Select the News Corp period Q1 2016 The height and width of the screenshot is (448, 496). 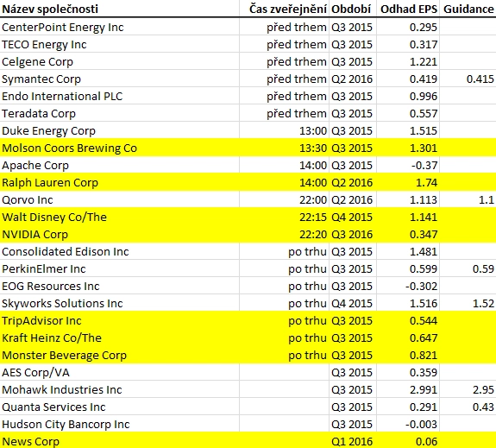coord(353,441)
